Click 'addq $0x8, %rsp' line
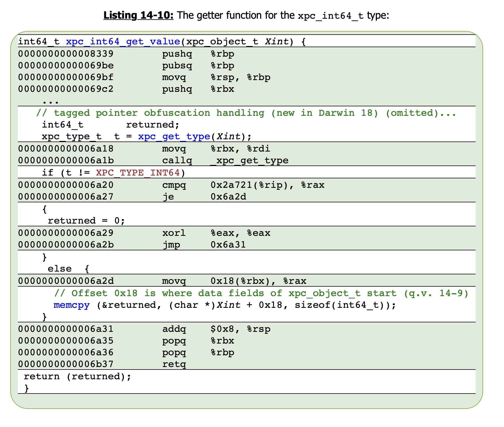The image size is (504, 427). point(216,329)
